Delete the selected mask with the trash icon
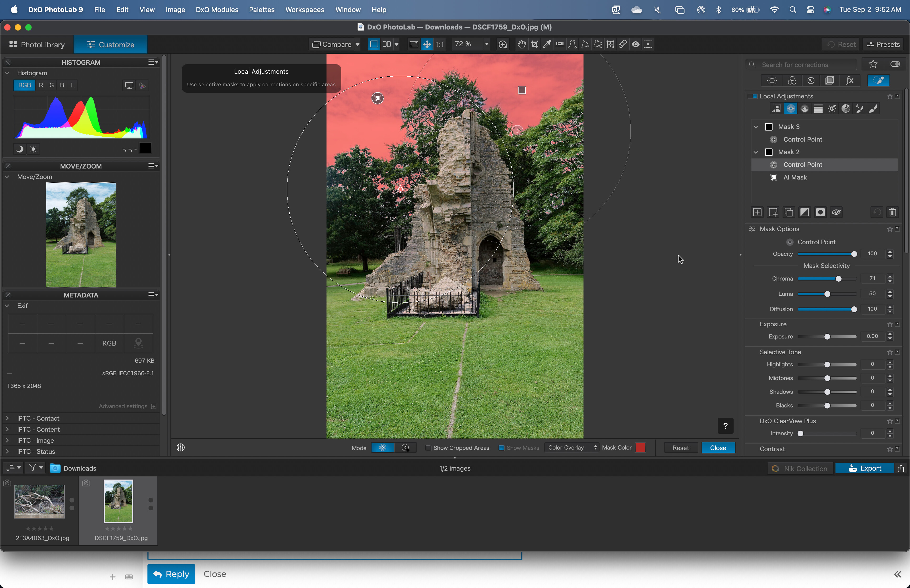This screenshot has width=910, height=588. point(892,212)
